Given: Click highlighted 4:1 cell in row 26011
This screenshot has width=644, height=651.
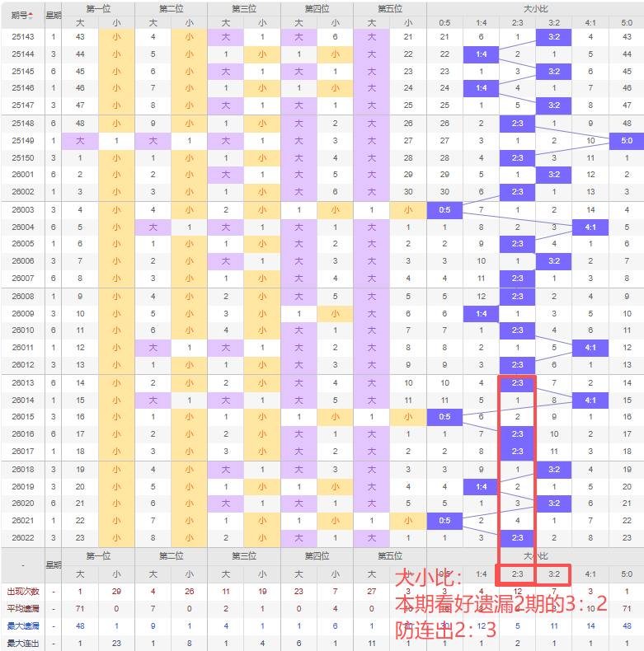Looking at the screenshot, I should (590, 348).
